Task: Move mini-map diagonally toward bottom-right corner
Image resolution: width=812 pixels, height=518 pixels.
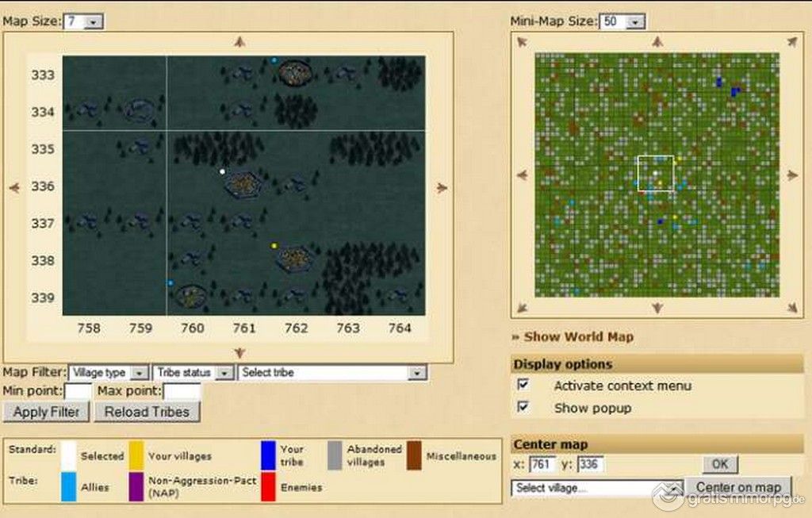Action: (791, 307)
